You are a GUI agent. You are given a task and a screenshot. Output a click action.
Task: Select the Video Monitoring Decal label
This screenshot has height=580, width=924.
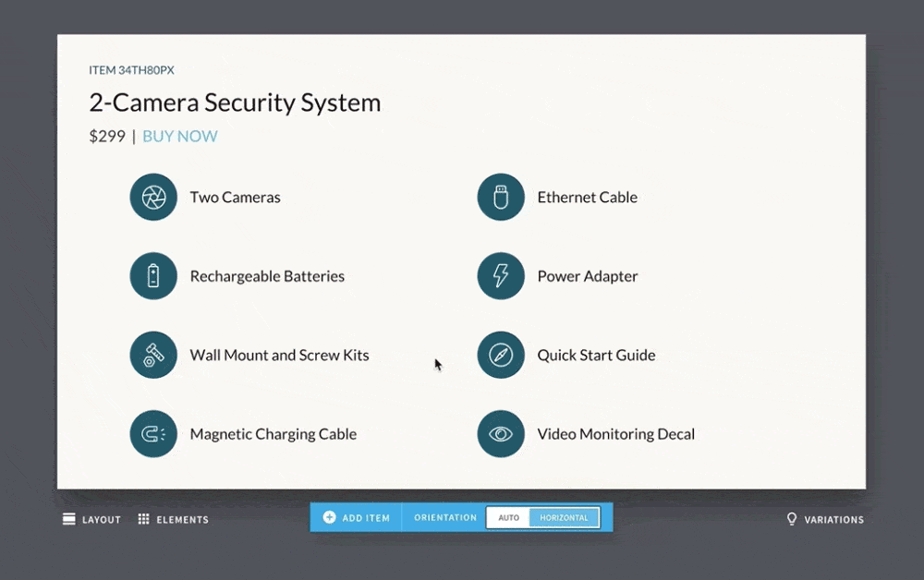click(x=615, y=434)
